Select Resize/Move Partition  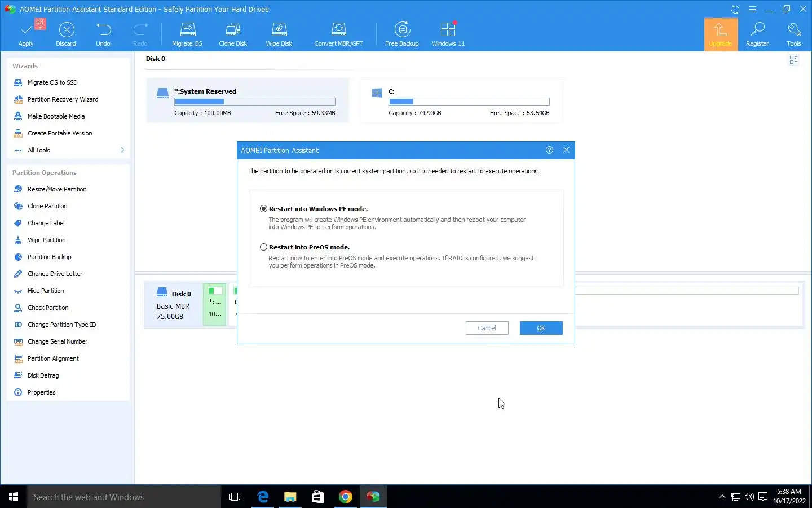tap(57, 189)
